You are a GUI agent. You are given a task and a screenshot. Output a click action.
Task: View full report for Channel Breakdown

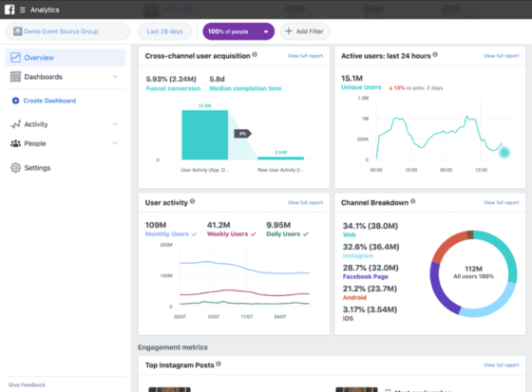(x=502, y=202)
